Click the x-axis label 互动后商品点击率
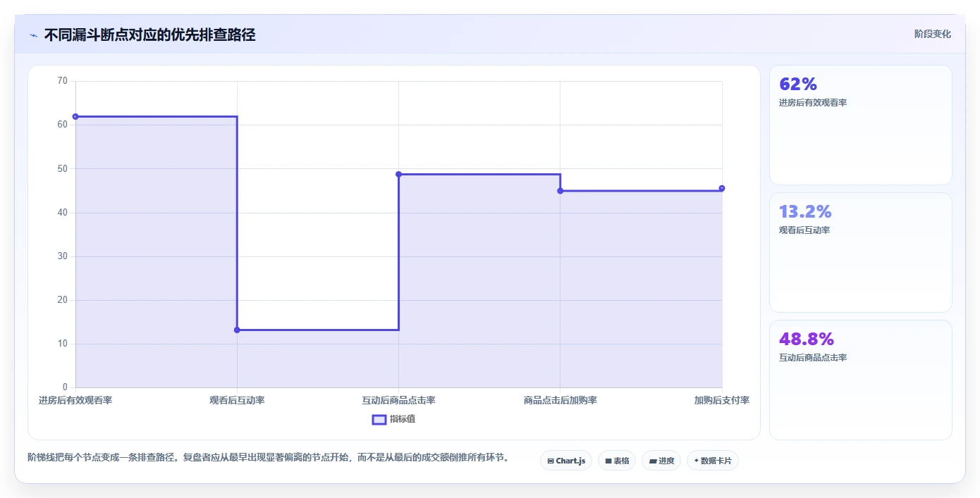980x498 pixels. coord(398,400)
